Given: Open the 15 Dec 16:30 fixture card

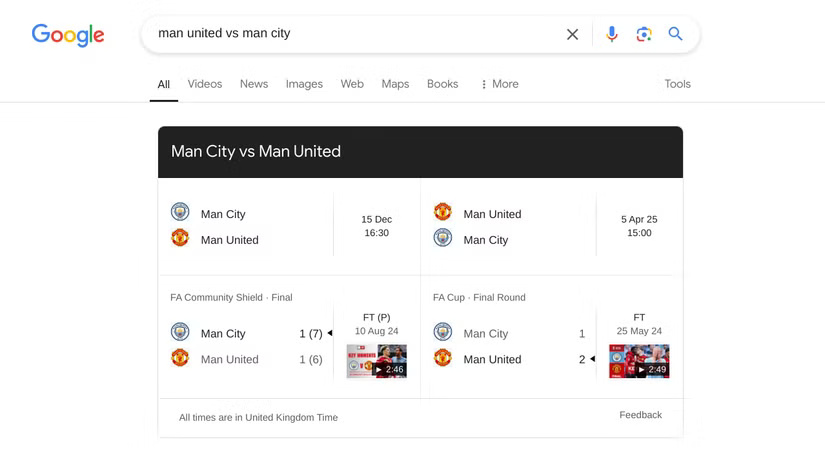Looking at the screenshot, I should 289,226.
